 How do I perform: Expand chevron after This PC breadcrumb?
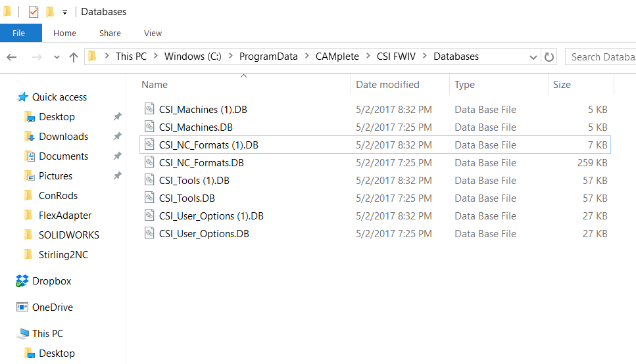point(156,56)
